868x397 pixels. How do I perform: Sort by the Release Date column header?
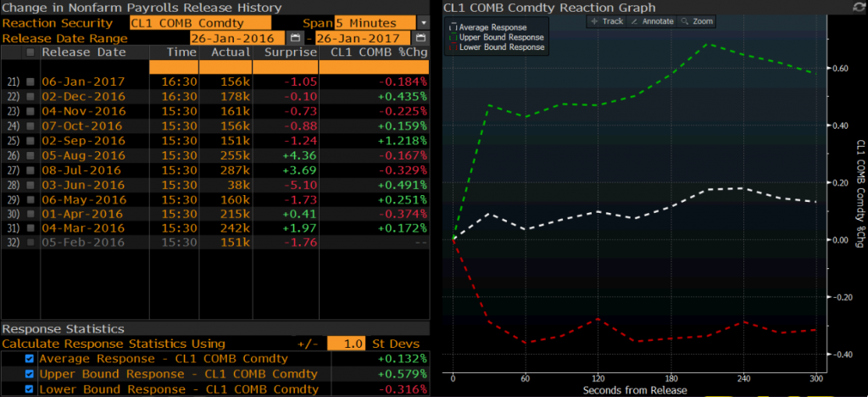84,52
